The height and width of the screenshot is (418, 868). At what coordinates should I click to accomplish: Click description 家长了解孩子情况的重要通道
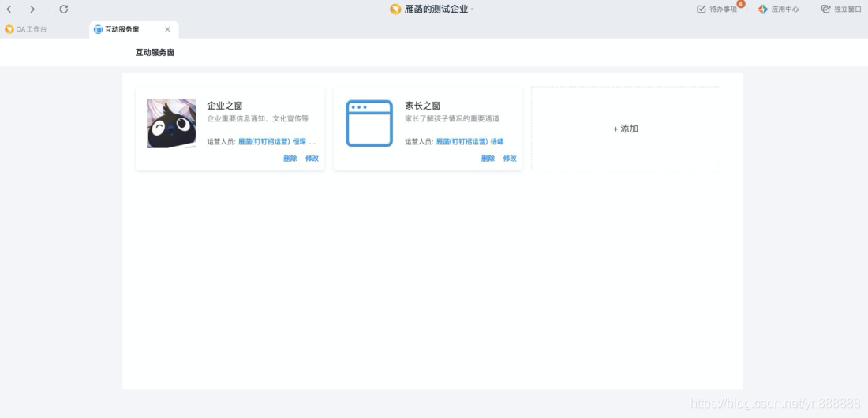(451, 118)
